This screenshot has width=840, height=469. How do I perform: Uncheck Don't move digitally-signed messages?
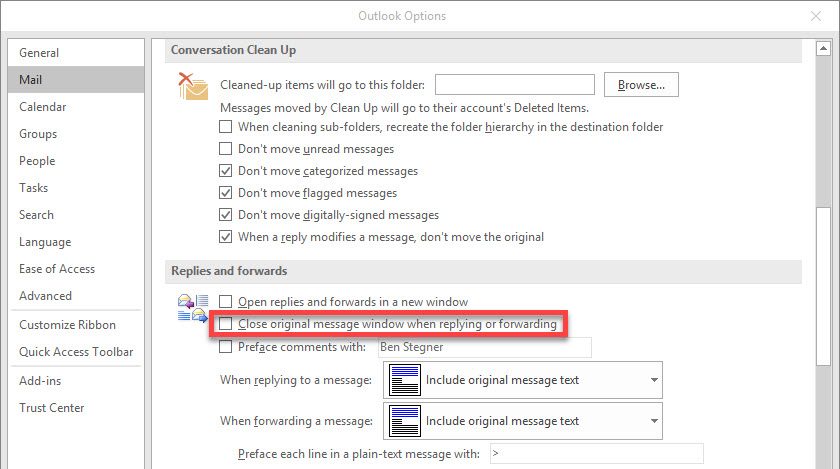pyautogui.click(x=226, y=214)
